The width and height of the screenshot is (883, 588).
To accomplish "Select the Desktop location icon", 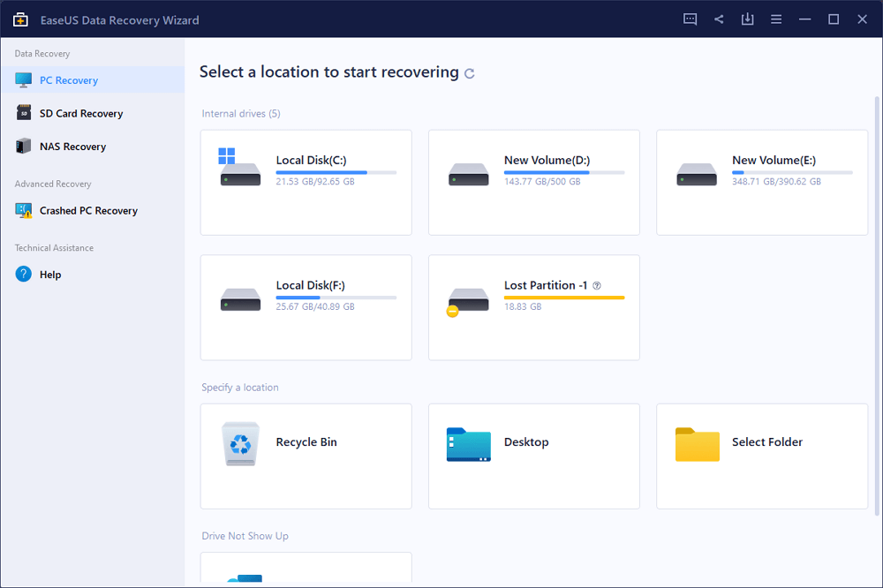I will point(469,445).
